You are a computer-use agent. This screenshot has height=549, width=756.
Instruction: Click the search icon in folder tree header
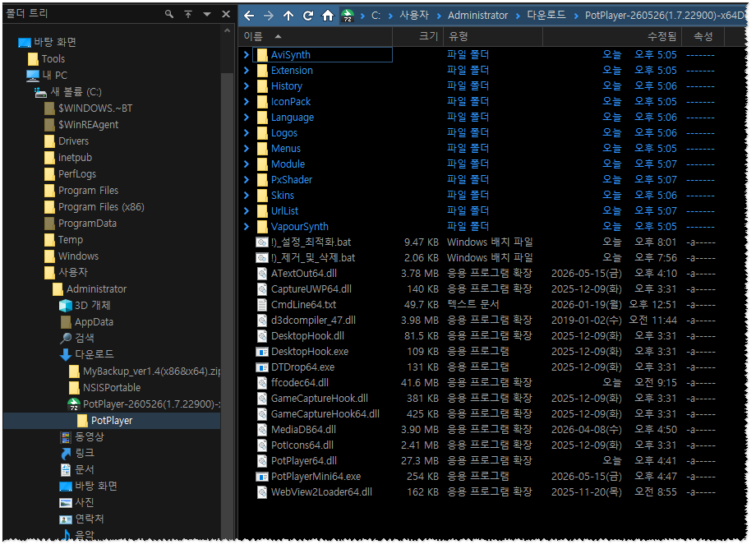click(169, 14)
